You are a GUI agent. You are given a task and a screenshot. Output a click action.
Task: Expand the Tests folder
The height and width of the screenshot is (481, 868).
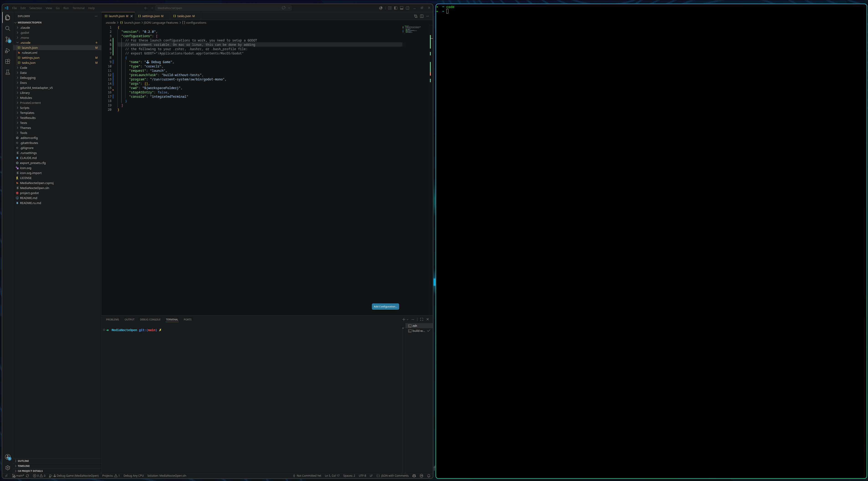[x=57, y=123]
